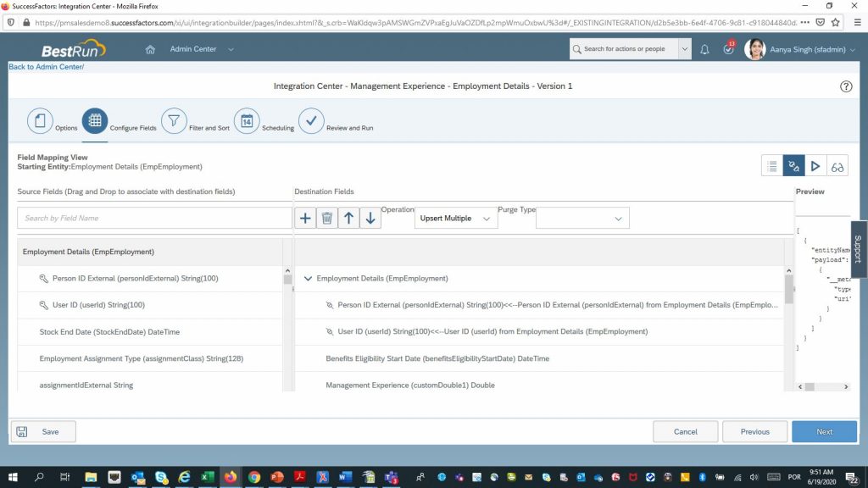Viewport: 868px width, 488px height.
Task: Open the Scheduling calendar step icon
Action: pyautogui.click(x=247, y=120)
